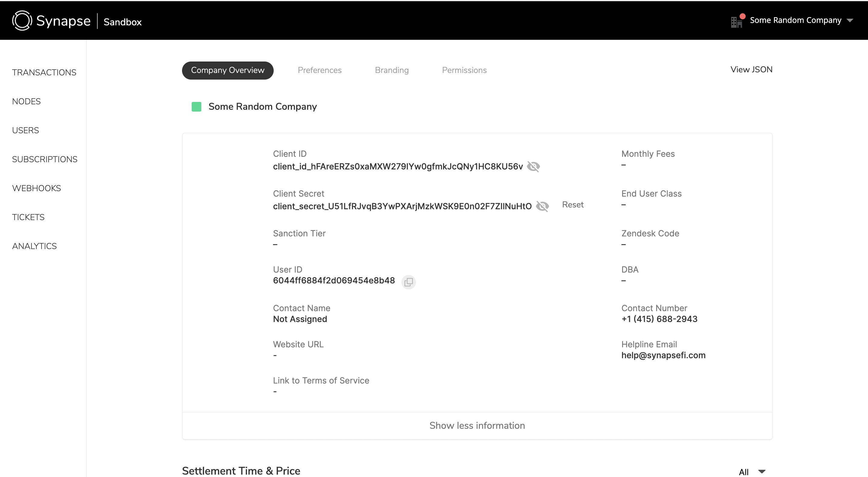This screenshot has width=868, height=477.
Task: Navigate to Subscriptions
Action: [x=45, y=160]
